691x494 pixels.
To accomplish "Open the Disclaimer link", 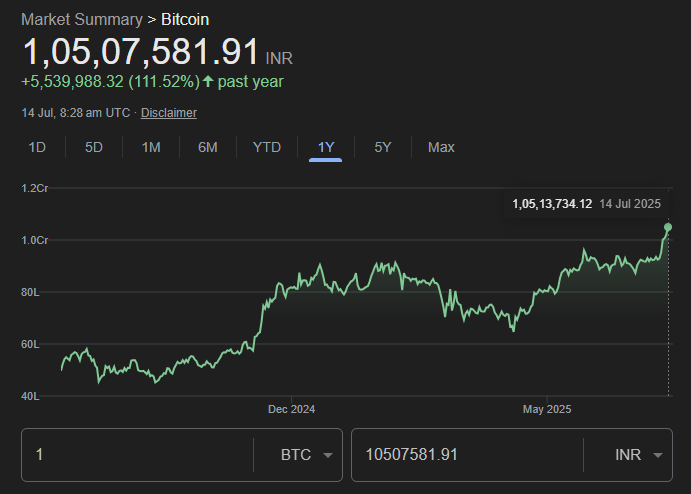I will [x=169, y=113].
